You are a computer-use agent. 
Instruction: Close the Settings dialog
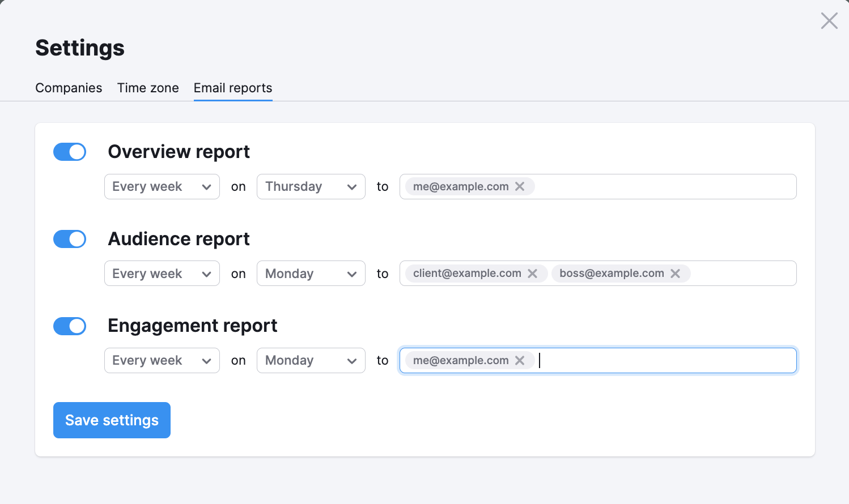(x=829, y=20)
